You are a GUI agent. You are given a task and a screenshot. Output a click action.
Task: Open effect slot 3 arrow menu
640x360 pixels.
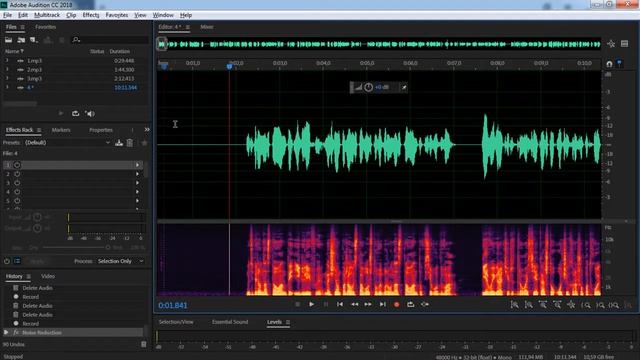[137, 183]
